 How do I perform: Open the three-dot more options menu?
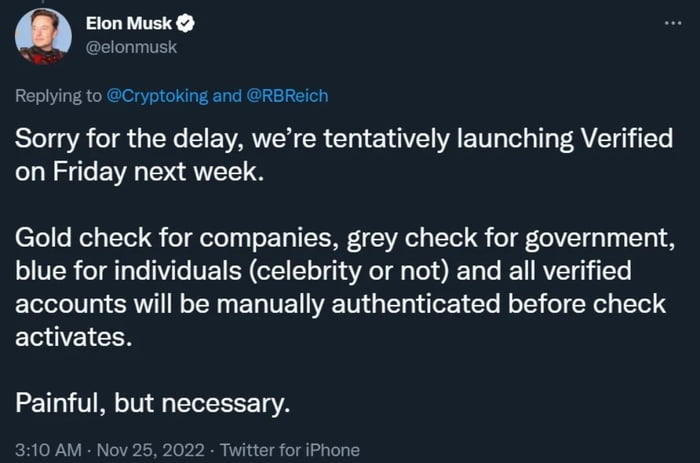[x=671, y=21]
